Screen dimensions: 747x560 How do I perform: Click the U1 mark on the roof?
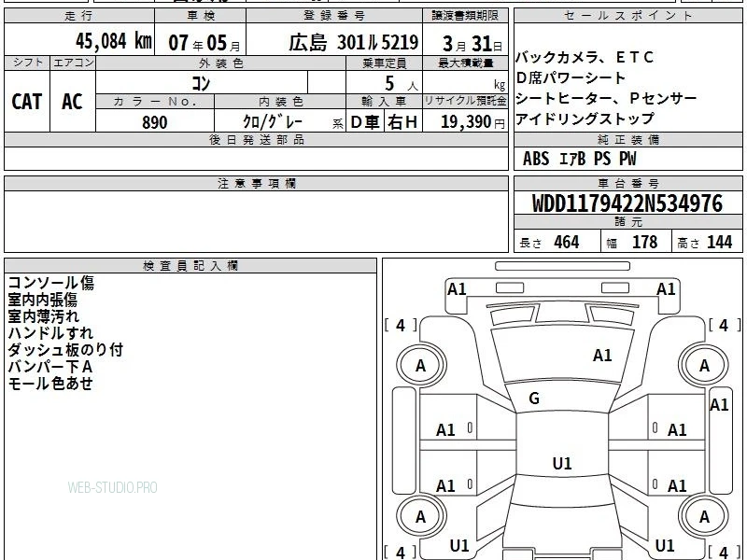tap(562, 463)
